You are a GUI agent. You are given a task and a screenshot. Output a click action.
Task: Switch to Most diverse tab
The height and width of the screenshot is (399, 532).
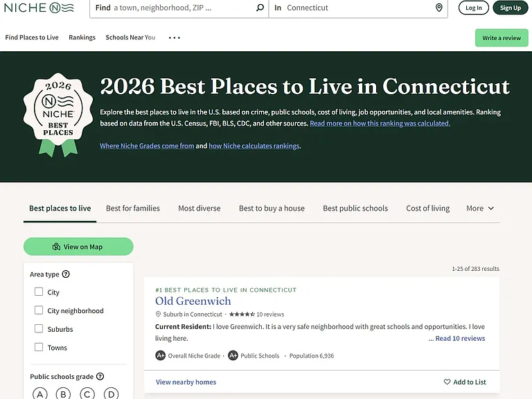199,209
